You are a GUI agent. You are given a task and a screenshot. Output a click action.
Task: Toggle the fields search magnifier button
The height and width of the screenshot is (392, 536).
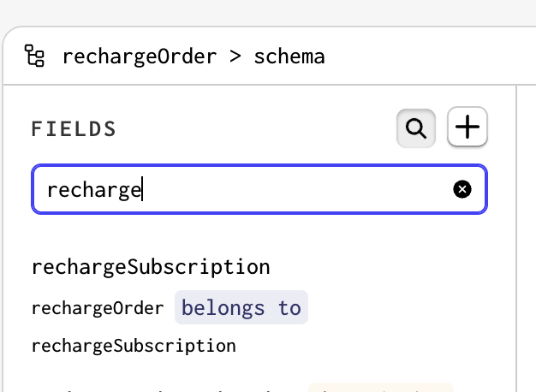click(x=415, y=128)
